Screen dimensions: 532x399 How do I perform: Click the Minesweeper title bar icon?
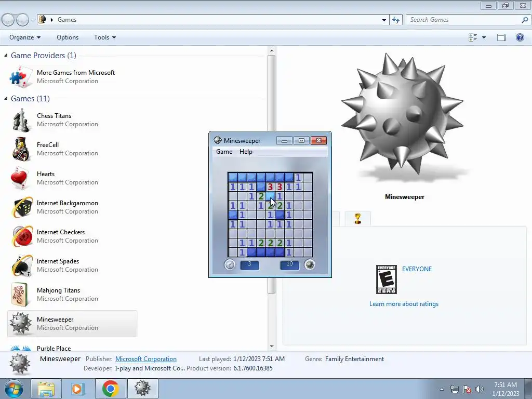pyautogui.click(x=218, y=140)
